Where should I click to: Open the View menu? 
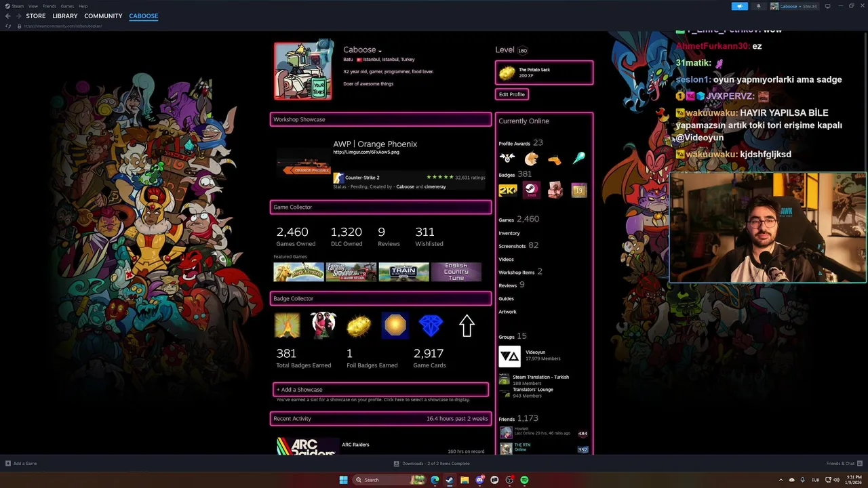click(x=33, y=6)
